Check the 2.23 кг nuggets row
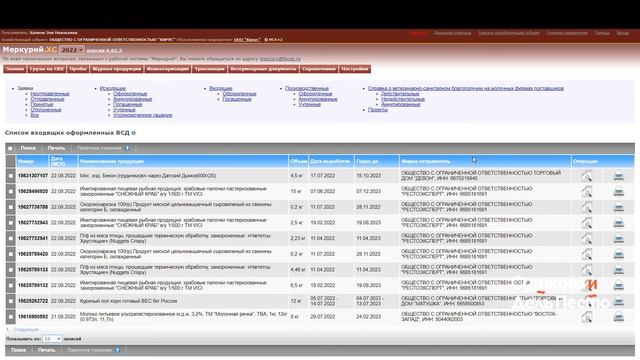Viewport: 640px width, 360px height. point(11,238)
